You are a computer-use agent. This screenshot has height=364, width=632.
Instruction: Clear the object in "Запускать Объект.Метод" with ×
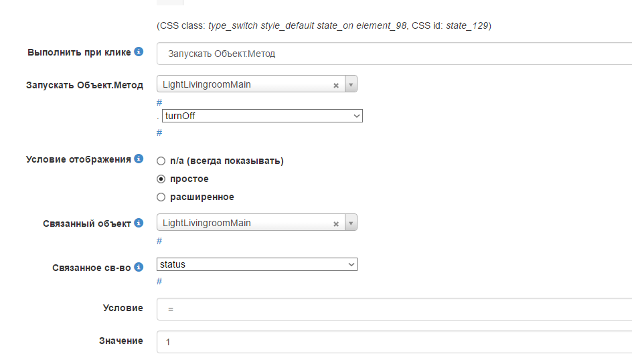336,85
